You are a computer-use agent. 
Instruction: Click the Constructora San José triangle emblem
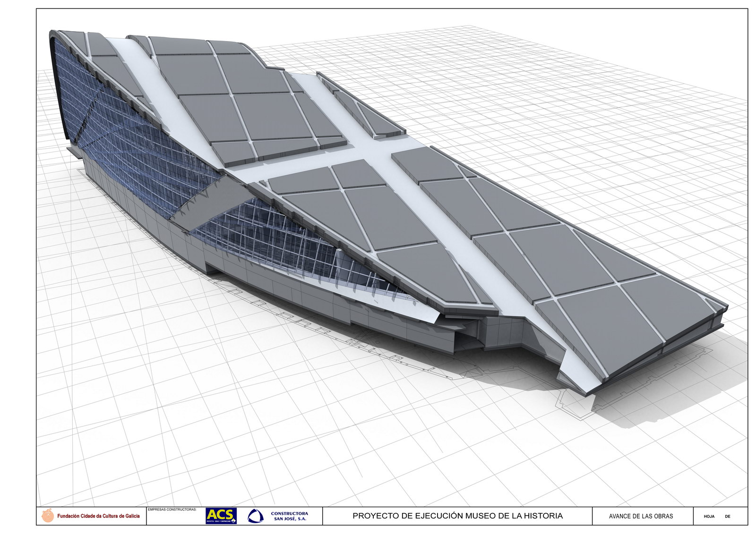tap(256, 516)
